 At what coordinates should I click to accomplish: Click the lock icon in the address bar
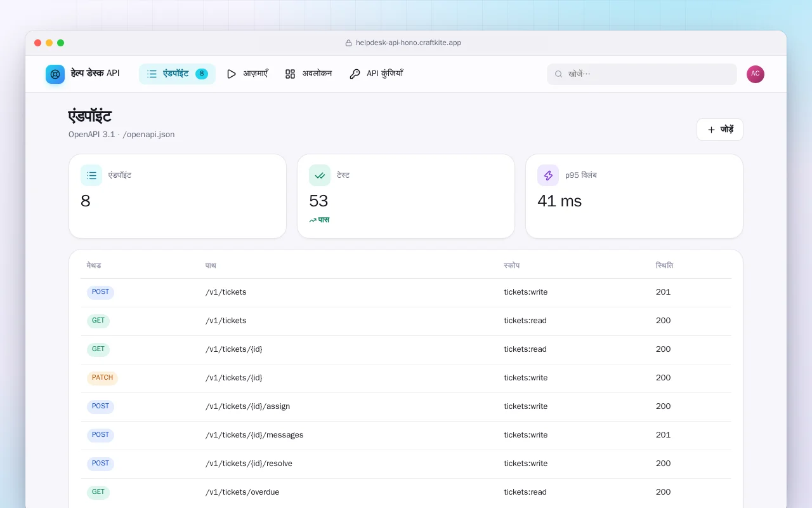pyautogui.click(x=348, y=43)
